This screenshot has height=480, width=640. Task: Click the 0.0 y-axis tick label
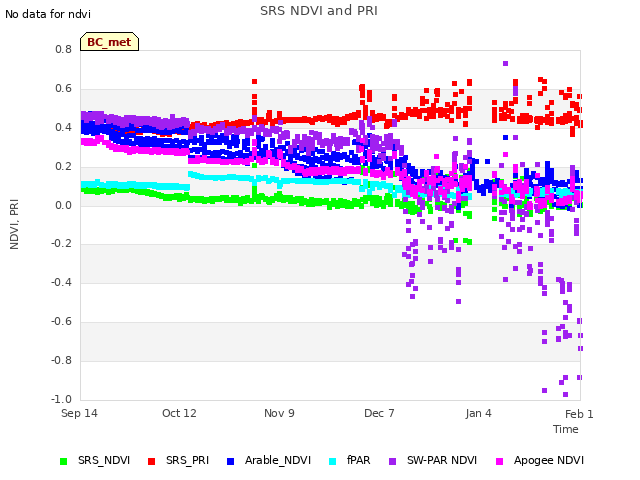[64, 205]
